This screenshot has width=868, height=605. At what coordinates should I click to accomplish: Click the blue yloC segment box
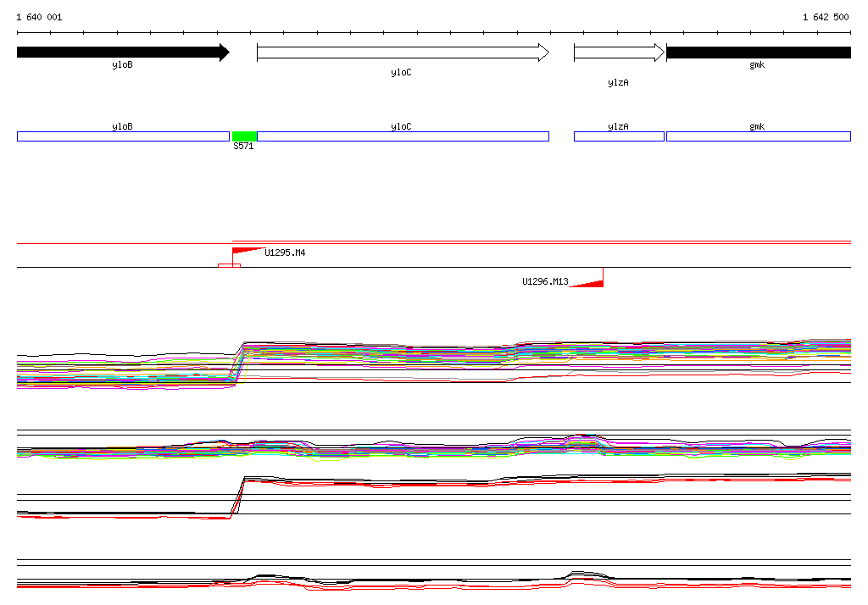coord(403,136)
